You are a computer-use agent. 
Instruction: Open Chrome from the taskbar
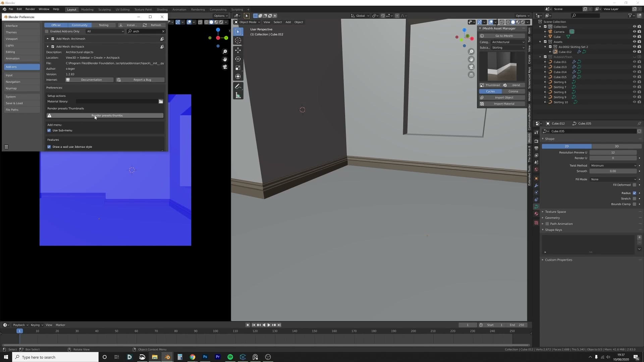[192, 357]
